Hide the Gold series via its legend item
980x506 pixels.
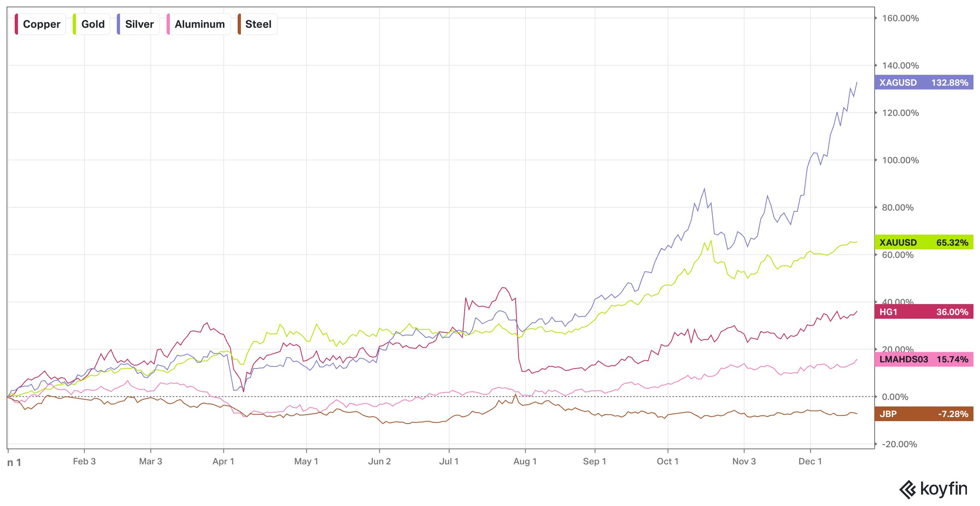[93, 24]
